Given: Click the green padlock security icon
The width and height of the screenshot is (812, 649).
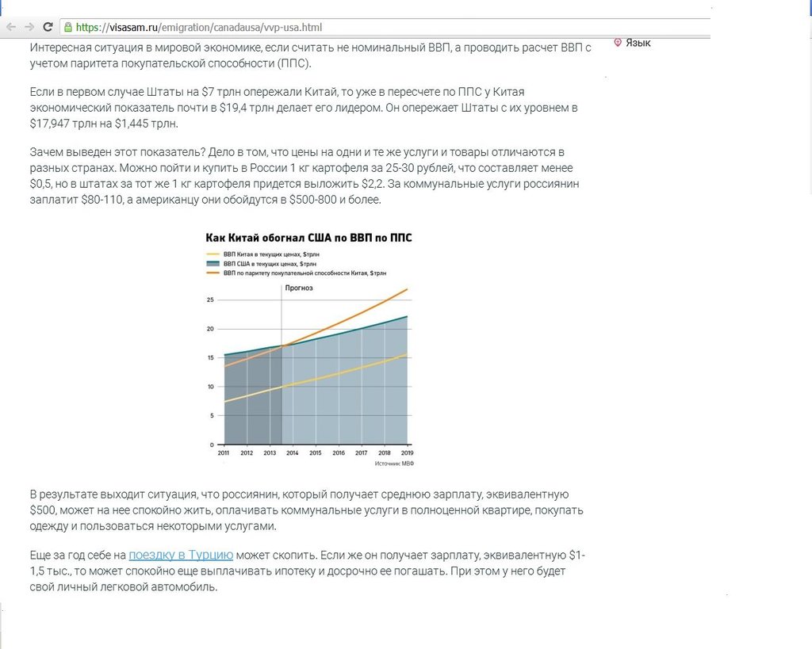Looking at the screenshot, I should click(68, 28).
